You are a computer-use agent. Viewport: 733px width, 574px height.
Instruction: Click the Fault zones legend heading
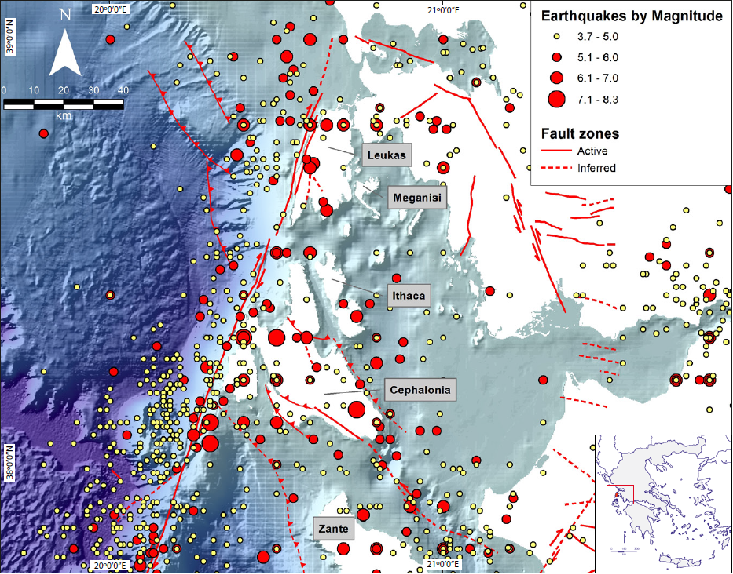(580, 133)
